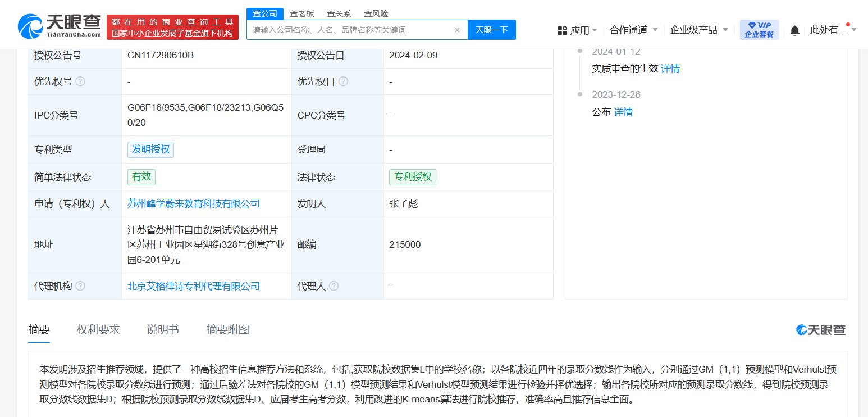Clear the search box with X icon
Screen dimensions: 868x417
click(457, 30)
